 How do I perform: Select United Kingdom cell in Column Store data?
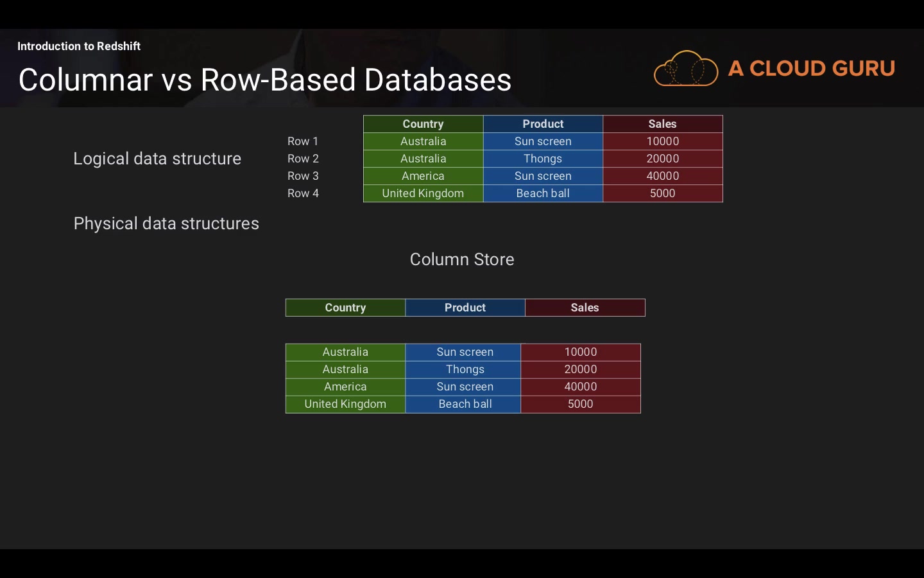(x=346, y=404)
